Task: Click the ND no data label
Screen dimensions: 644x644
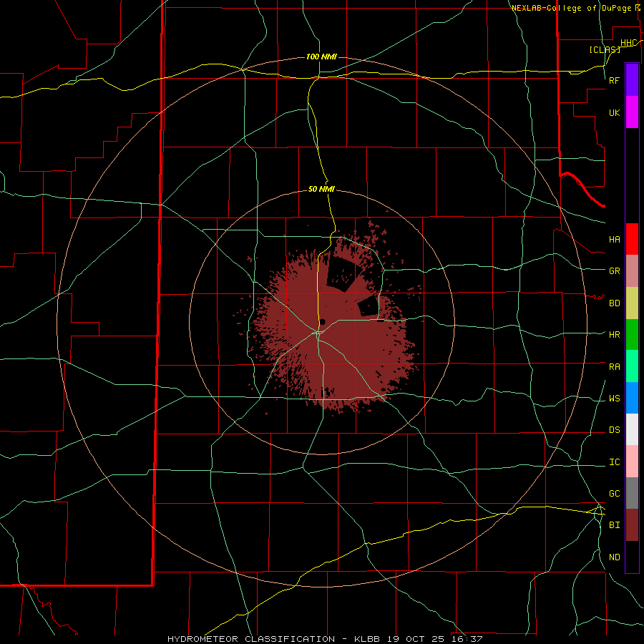Action: pos(615,557)
